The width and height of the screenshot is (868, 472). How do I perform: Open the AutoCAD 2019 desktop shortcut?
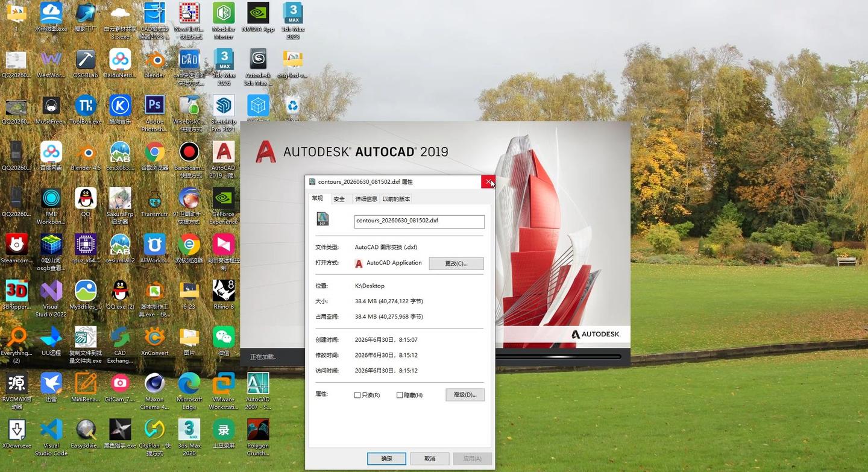224,159
